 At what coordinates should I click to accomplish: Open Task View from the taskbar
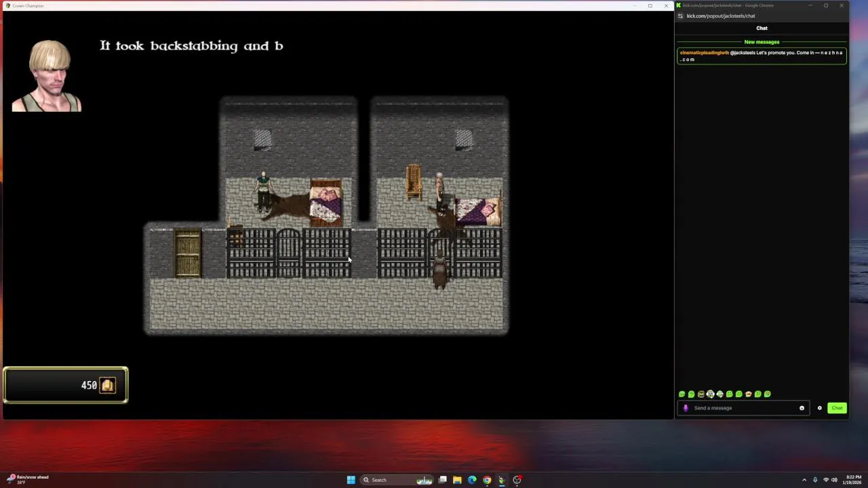click(443, 480)
